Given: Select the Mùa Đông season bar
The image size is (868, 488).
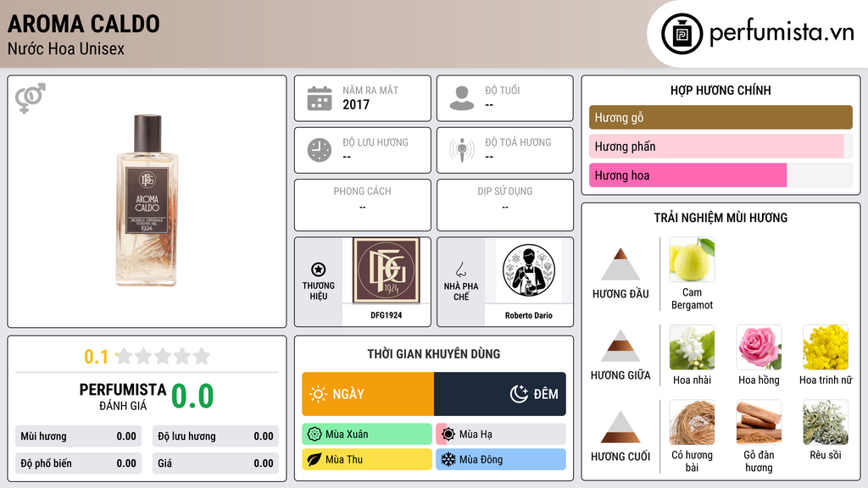Looking at the screenshot, I should [x=501, y=459].
